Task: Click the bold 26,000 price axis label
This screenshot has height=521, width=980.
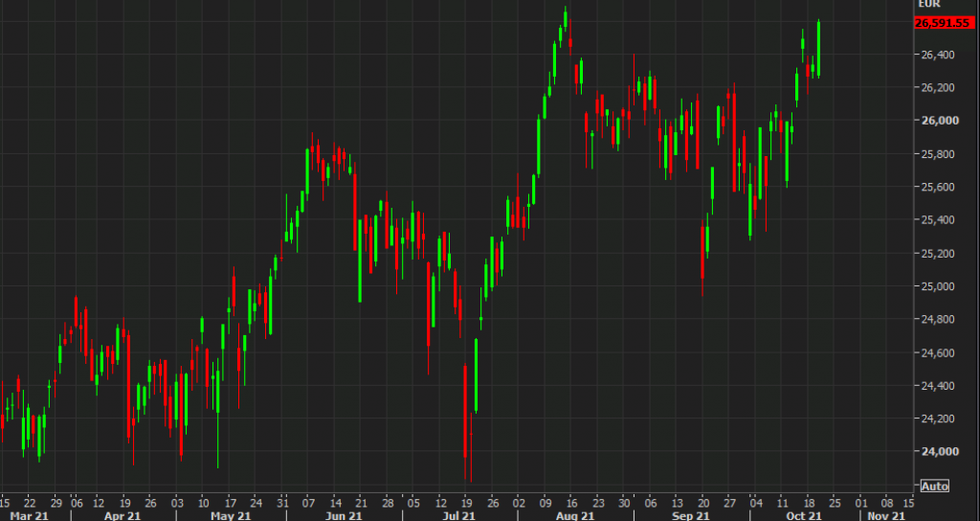Action: pos(940,120)
